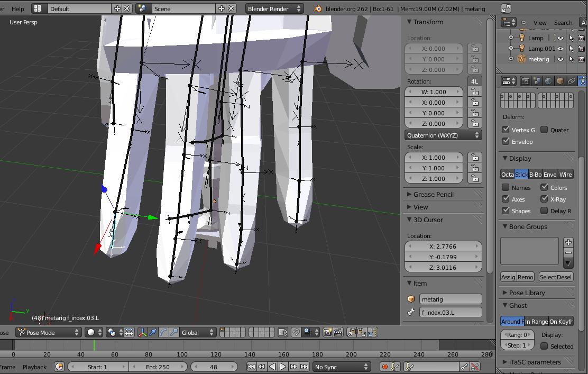Click the timeline use preview range clock icon

click(x=59, y=367)
